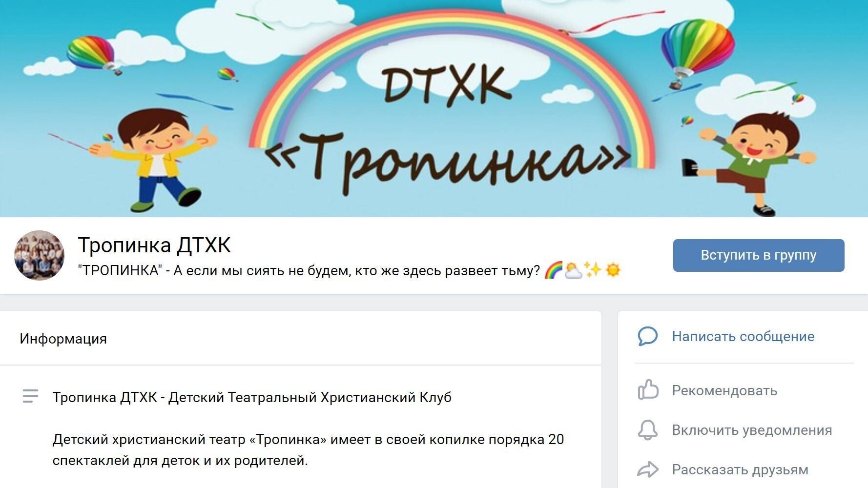Click the speech bubble message icon

coord(648,336)
